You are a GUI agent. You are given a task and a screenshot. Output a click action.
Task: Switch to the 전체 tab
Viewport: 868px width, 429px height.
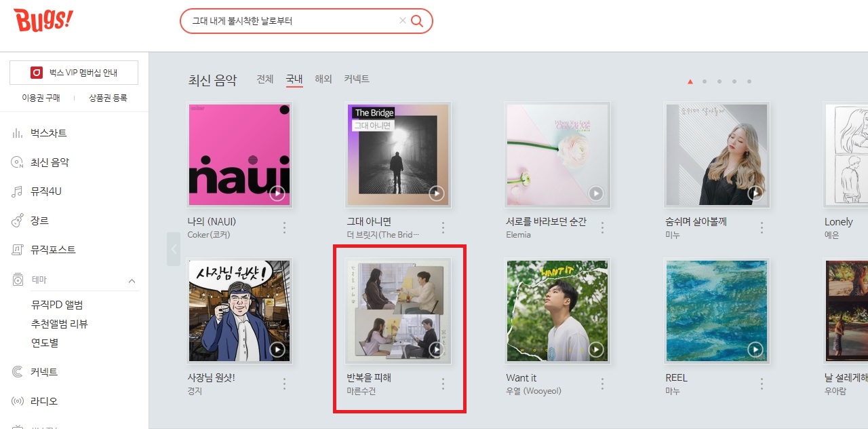[265, 79]
